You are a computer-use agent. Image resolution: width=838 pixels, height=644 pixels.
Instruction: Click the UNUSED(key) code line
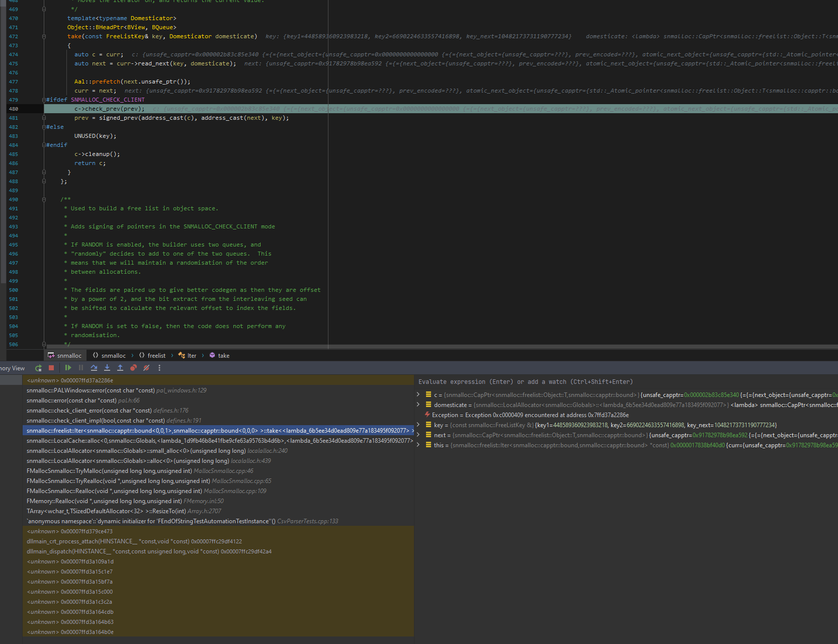point(96,136)
